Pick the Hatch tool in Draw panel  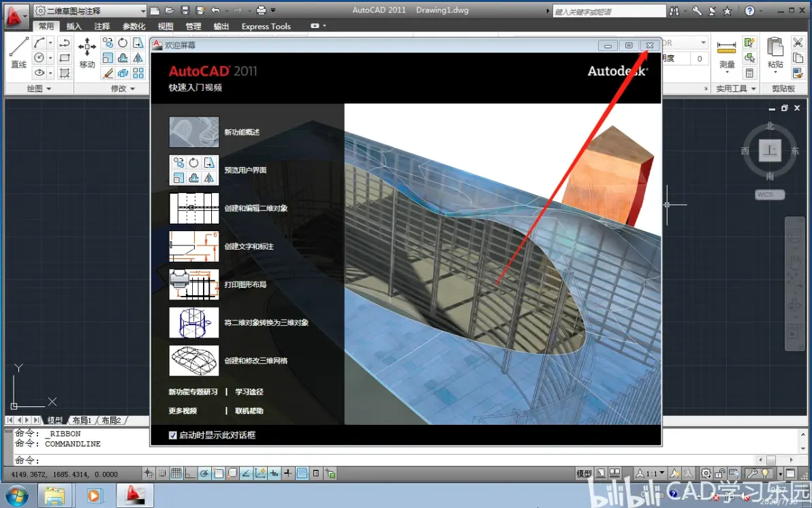(65, 73)
